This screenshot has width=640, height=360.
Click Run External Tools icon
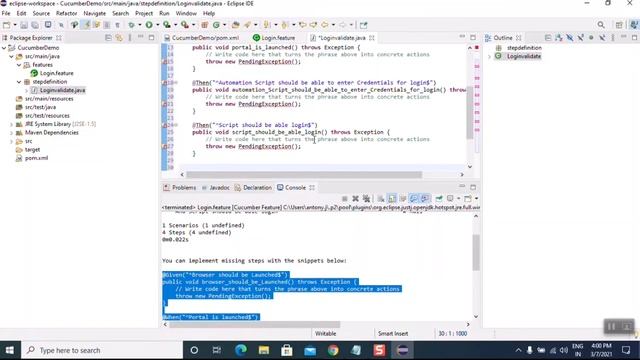[185, 25]
